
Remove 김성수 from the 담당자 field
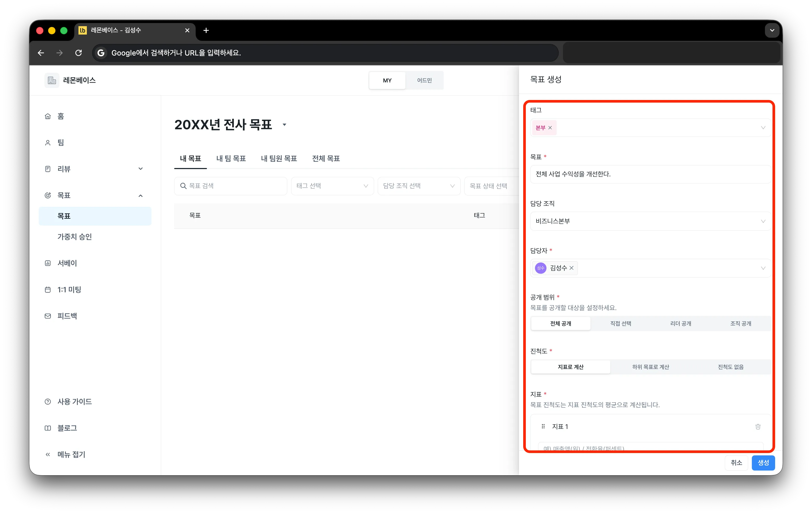pyautogui.click(x=571, y=268)
